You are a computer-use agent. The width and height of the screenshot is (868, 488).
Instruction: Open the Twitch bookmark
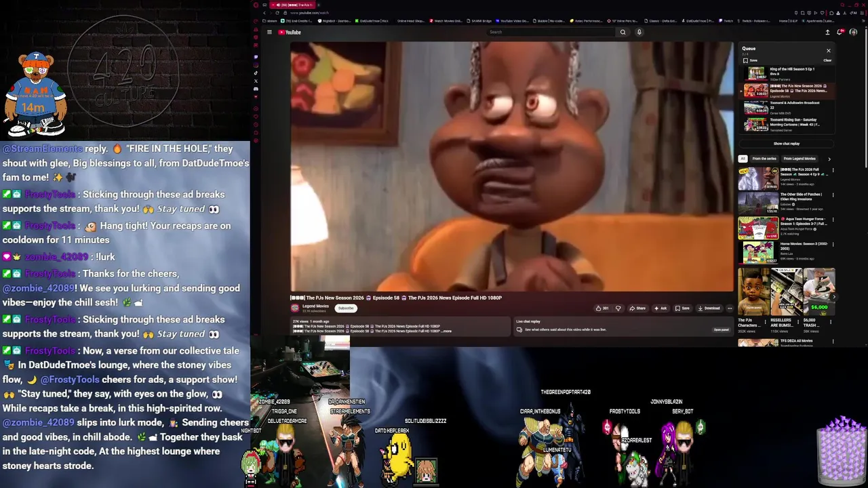pyautogui.click(x=727, y=21)
